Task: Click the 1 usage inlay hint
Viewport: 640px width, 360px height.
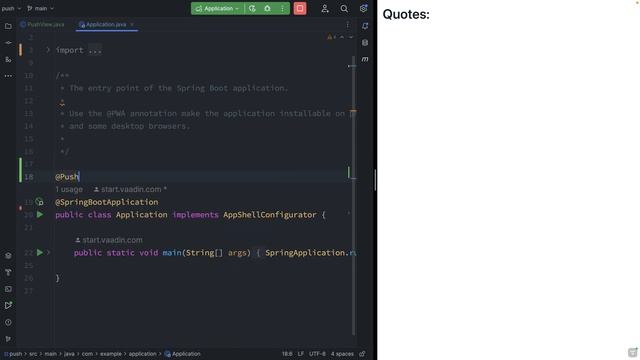Action: pyautogui.click(x=69, y=189)
